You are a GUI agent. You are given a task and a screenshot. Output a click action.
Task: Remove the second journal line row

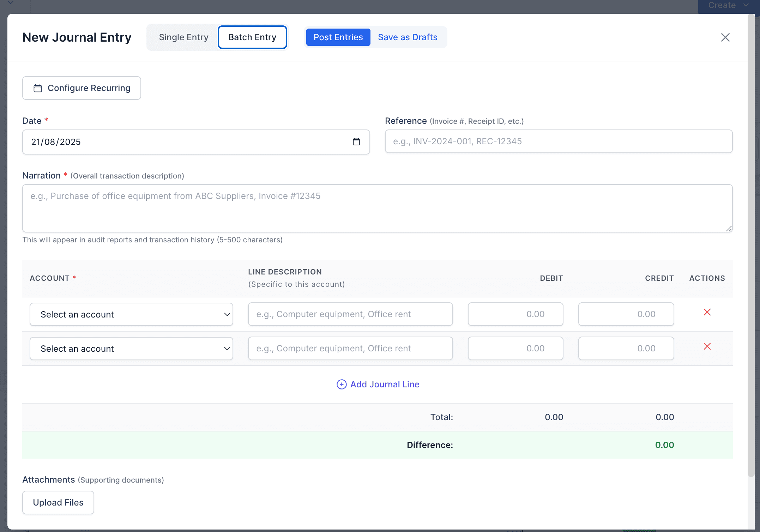pos(707,346)
